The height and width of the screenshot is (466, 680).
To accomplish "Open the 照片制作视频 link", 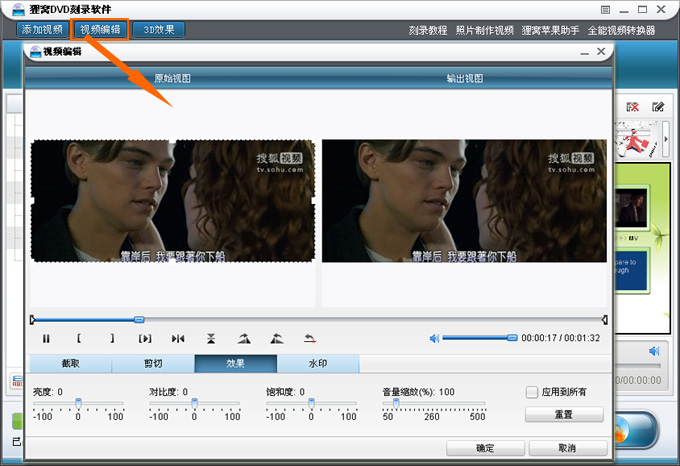I will click(x=484, y=30).
